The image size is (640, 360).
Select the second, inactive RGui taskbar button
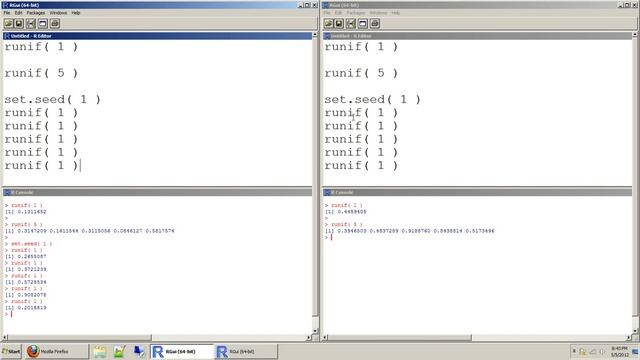point(246,351)
